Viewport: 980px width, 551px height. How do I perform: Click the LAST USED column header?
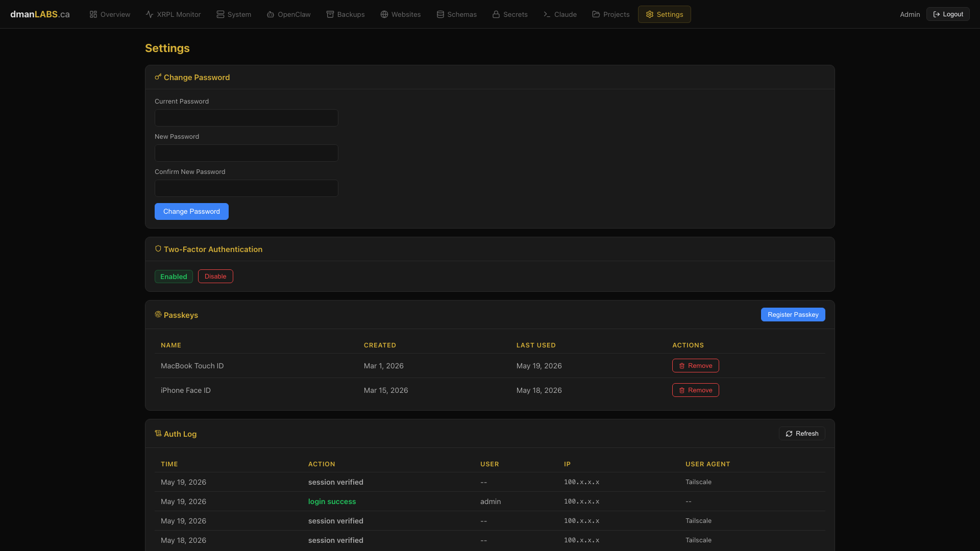tap(536, 345)
